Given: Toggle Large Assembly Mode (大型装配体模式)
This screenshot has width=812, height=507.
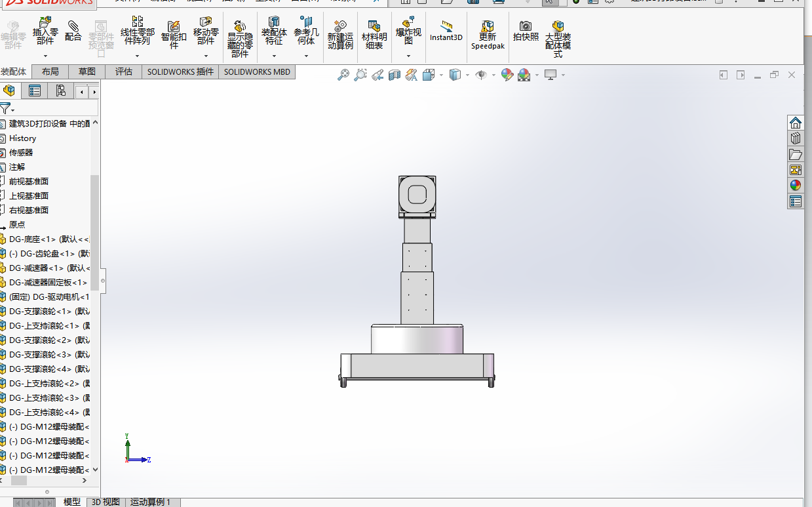Looking at the screenshot, I should (x=558, y=39).
